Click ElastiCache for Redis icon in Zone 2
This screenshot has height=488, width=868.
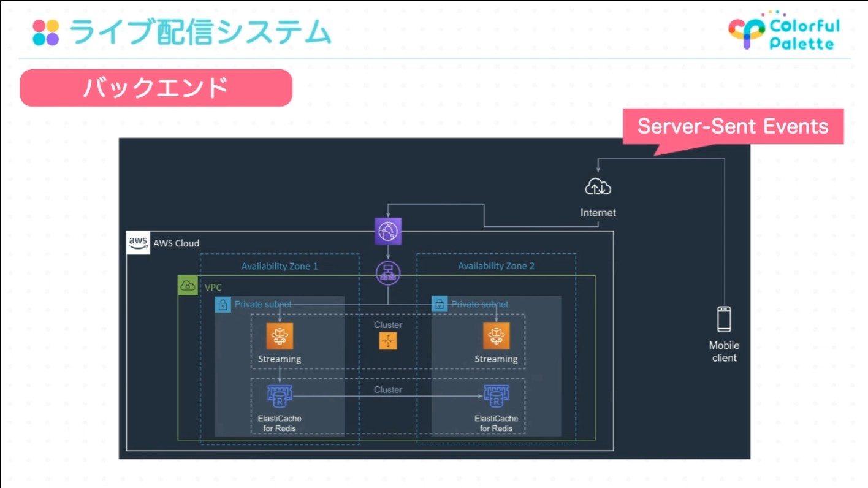click(x=497, y=397)
